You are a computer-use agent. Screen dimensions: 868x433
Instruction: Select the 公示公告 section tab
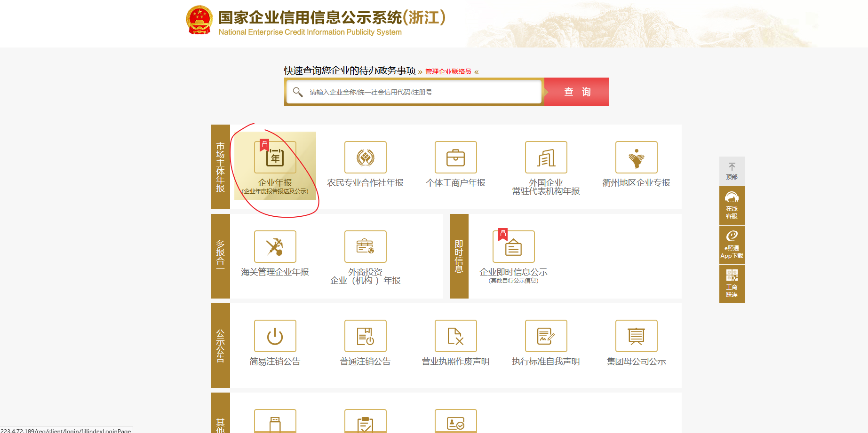[221, 346]
